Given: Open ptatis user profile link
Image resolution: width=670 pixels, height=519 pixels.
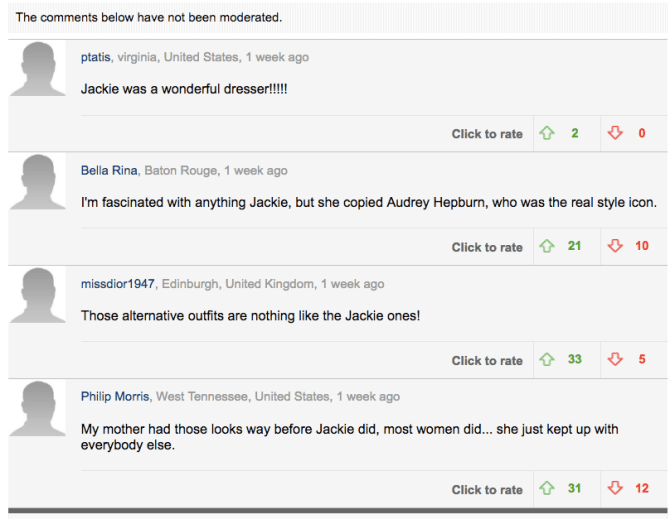Looking at the screenshot, I should [x=96, y=57].
